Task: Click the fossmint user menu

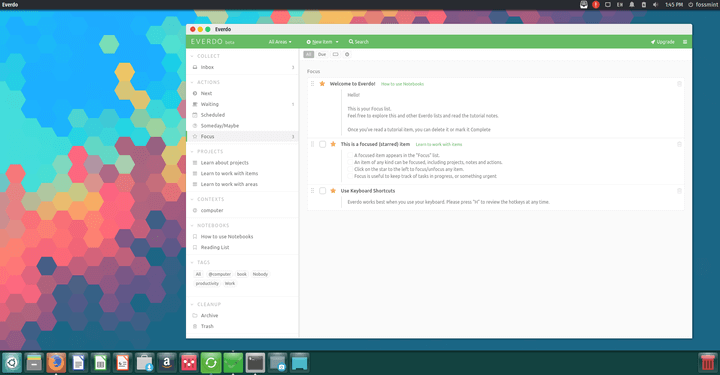Action: (703, 5)
